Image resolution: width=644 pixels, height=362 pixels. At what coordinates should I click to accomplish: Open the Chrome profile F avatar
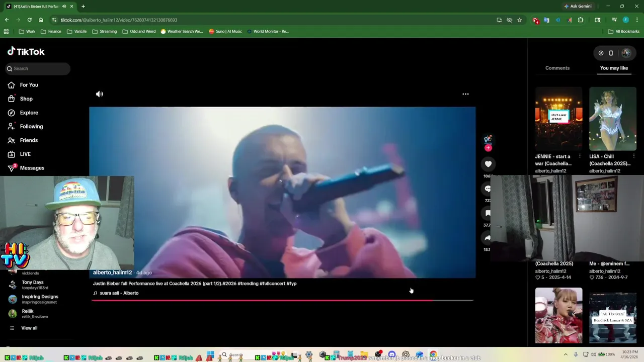click(x=625, y=20)
